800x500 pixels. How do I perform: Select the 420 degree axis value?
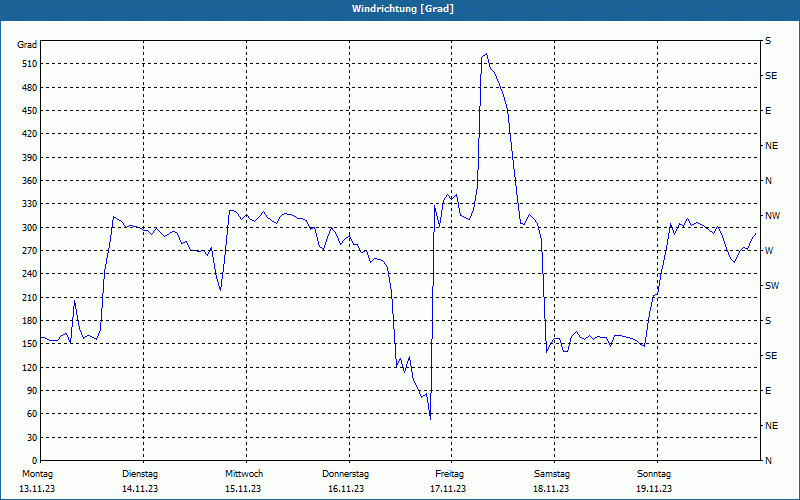(x=30, y=134)
